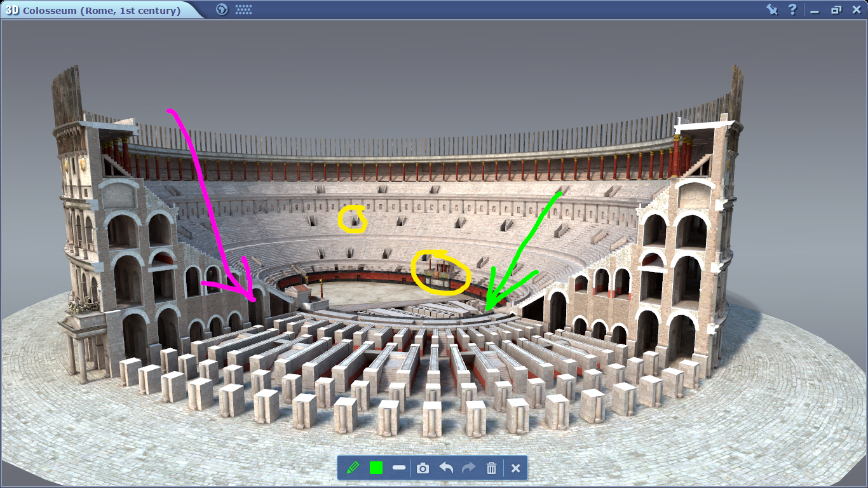Close the drawing toolbar

click(515, 468)
